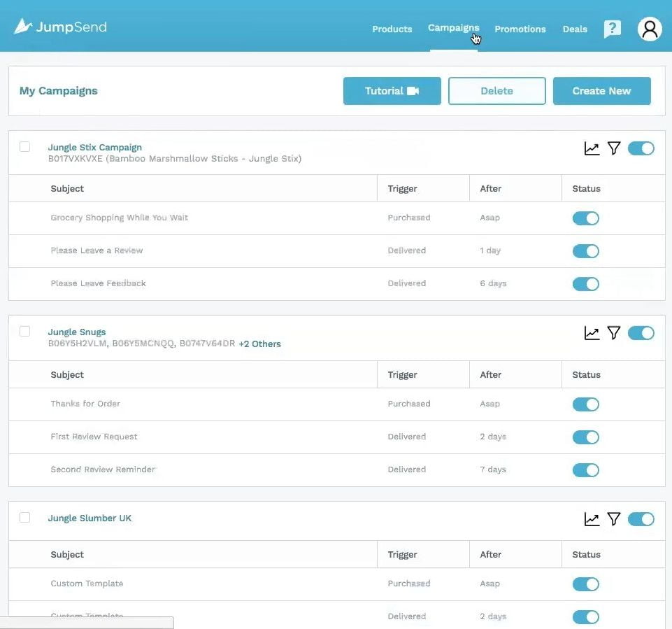Select the Jungle Stix Campaign checkbox
Screen dimensions: 672x629
coord(25,147)
